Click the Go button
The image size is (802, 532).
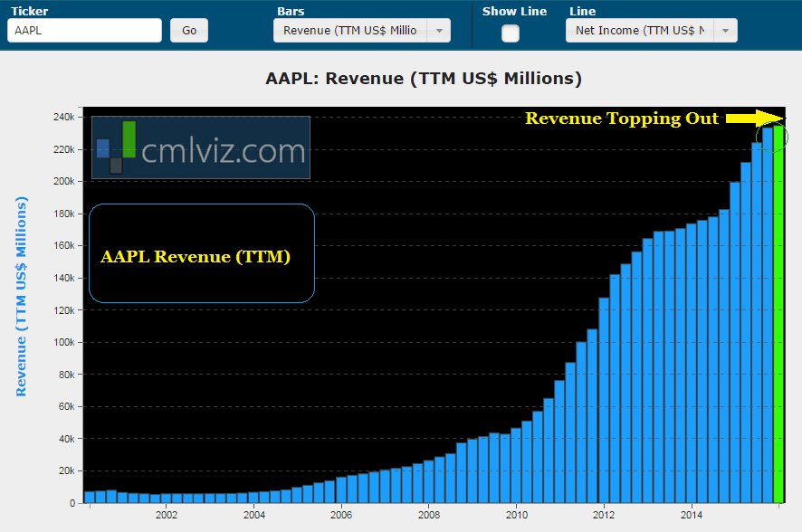tap(189, 31)
